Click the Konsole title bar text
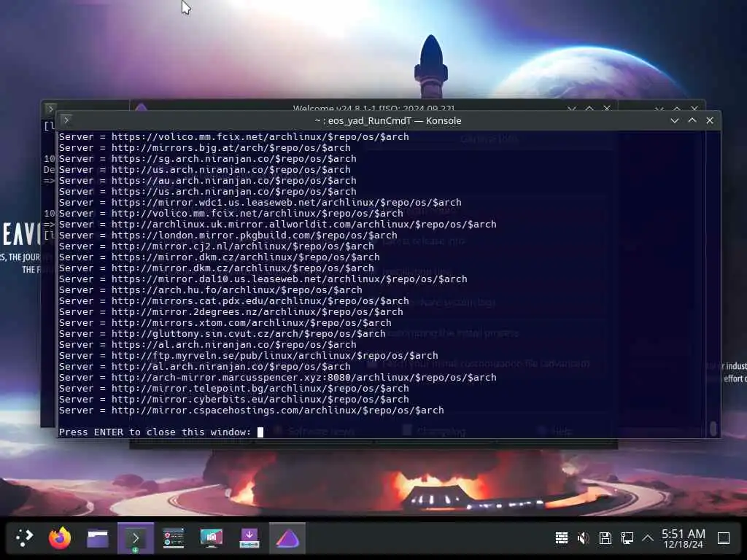The width and height of the screenshot is (747, 560). click(x=388, y=120)
